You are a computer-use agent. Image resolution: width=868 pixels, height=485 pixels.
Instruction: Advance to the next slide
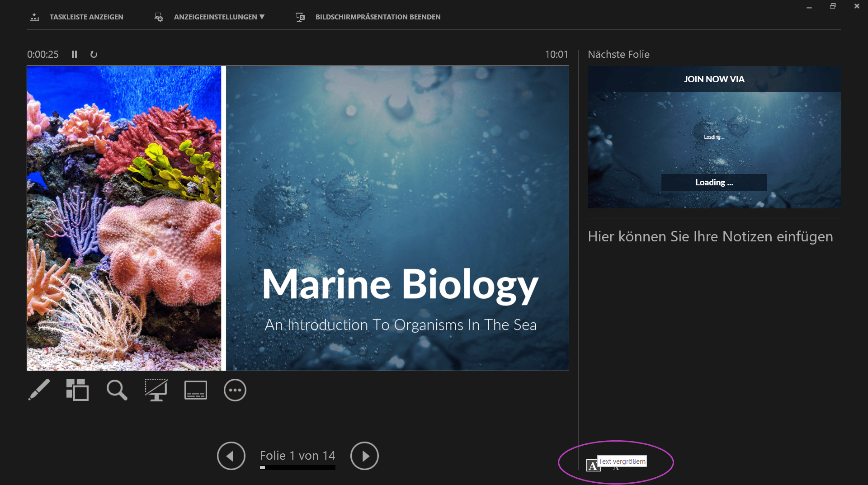click(x=364, y=456)
